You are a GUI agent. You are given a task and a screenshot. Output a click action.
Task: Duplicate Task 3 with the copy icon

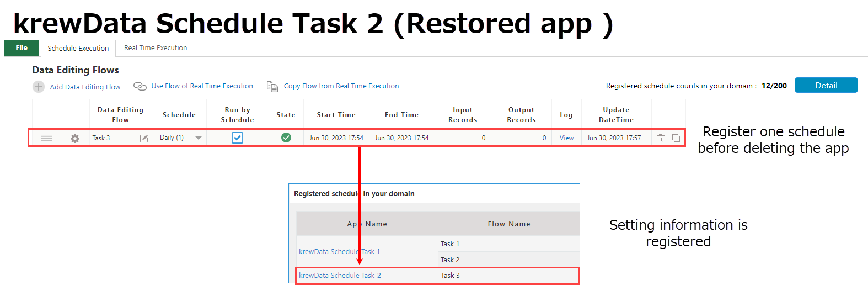(676, 138)
